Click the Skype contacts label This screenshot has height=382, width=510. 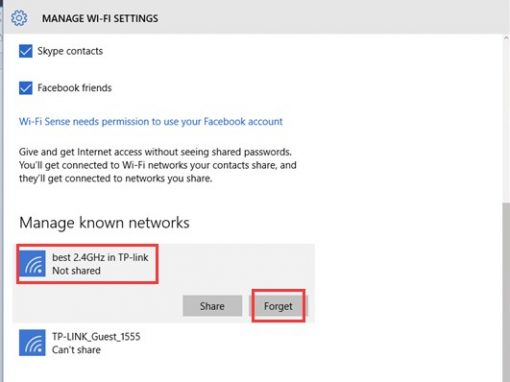coord(70,51)
